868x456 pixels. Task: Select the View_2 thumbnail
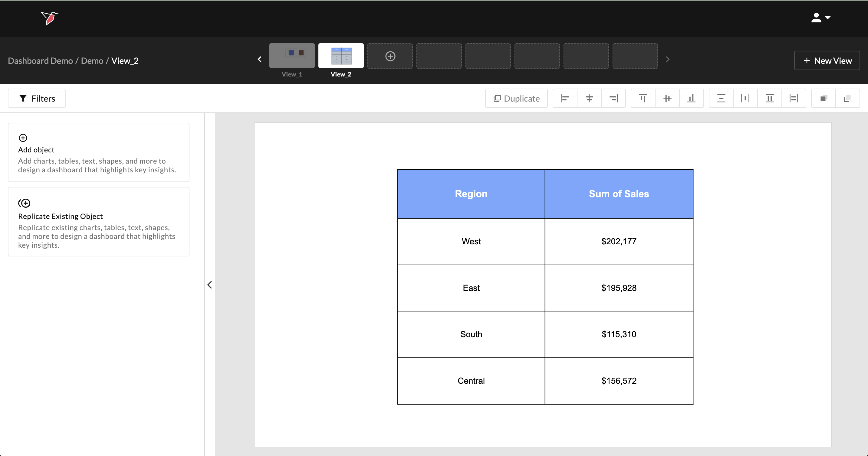coord(341,56)
